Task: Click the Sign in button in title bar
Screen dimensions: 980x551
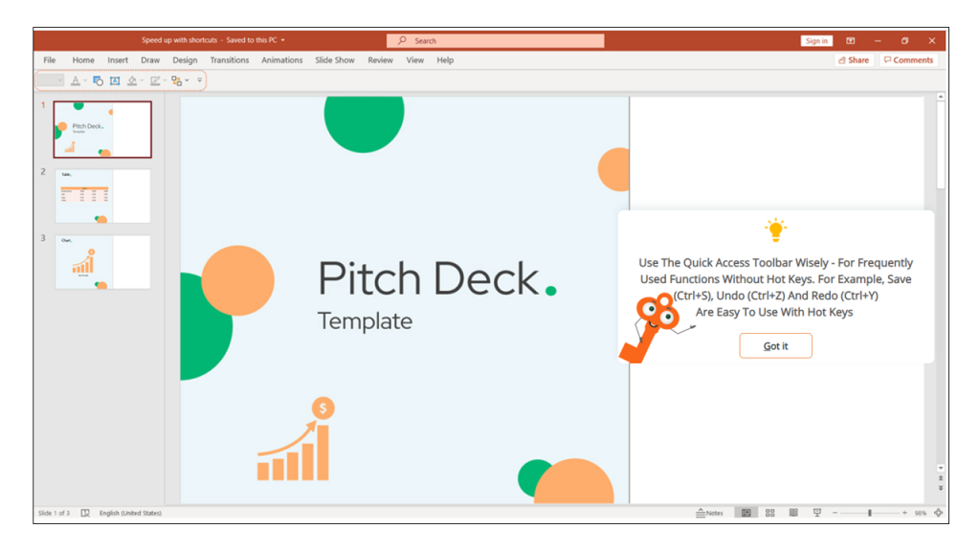Action: (815, 40)
